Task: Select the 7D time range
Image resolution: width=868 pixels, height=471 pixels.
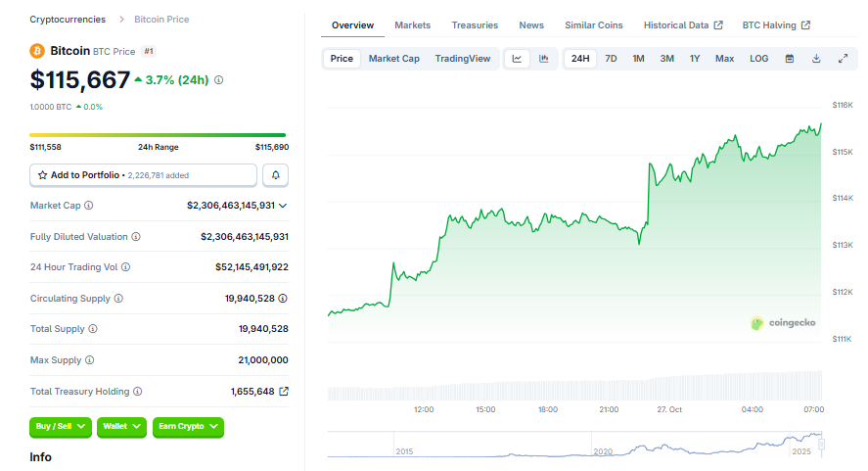Action: 611,59
